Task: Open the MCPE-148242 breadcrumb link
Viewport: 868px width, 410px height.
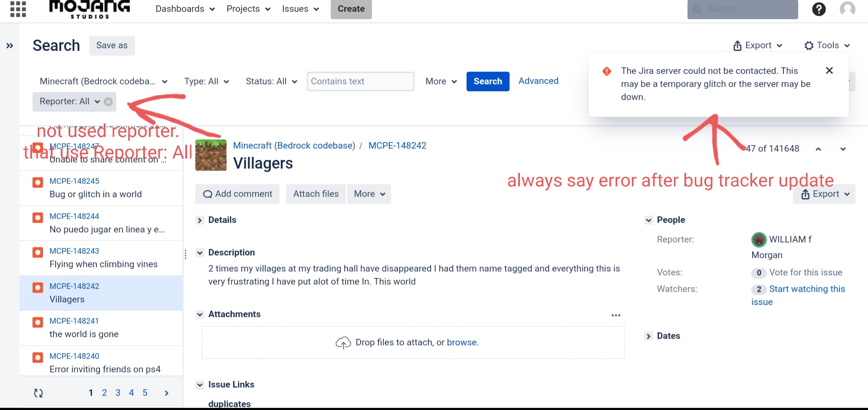Action: click(398, 145)
